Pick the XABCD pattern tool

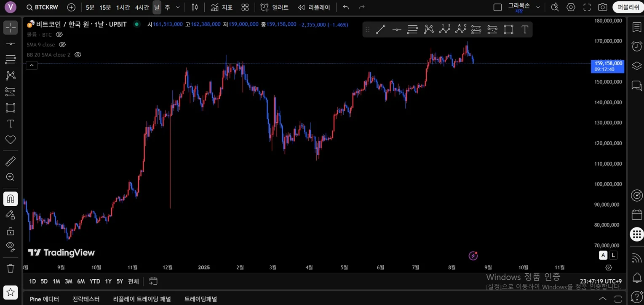tap(429, 30)
